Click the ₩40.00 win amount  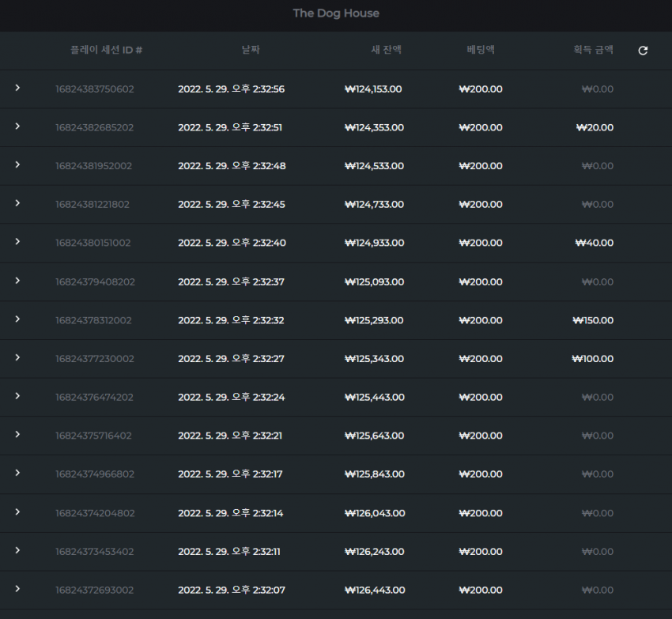click(595, 243)
